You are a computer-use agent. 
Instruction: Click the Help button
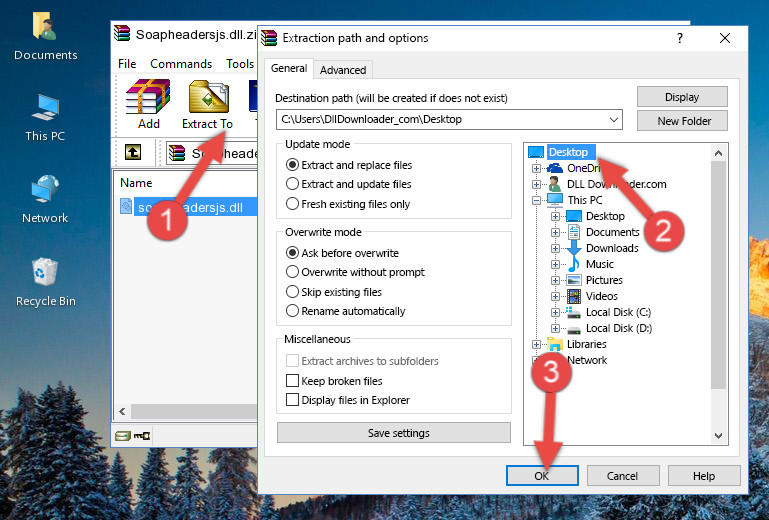click(x=704, y=476)
